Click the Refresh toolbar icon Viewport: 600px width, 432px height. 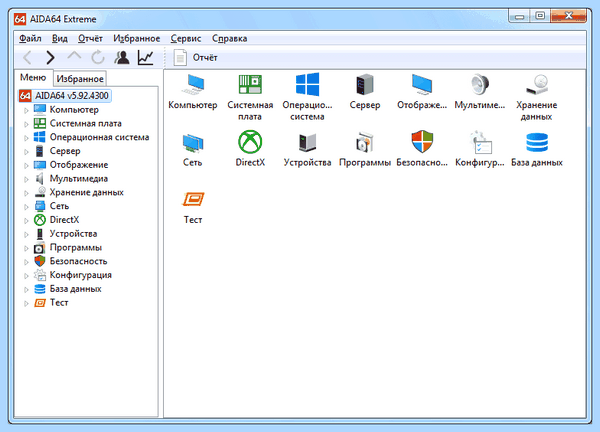[98, 57]
